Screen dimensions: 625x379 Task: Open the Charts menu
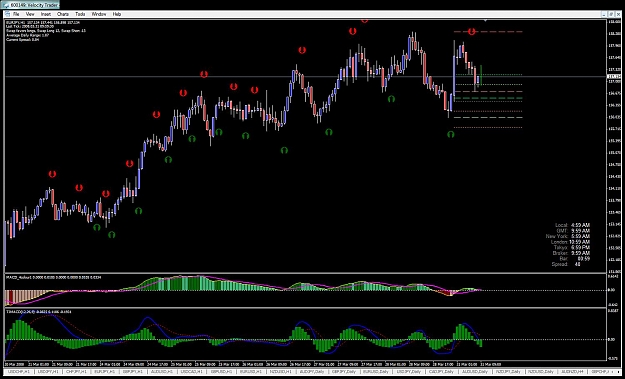pos(63,14)
